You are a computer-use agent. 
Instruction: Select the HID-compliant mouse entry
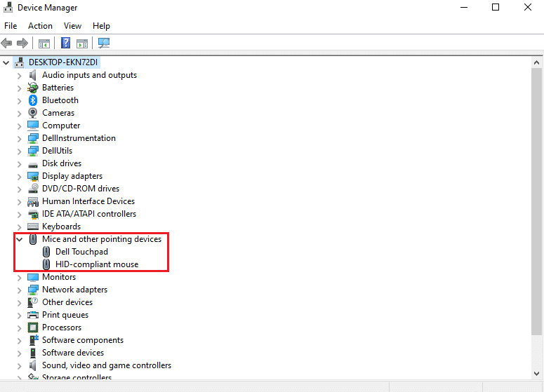click(97, 264)
